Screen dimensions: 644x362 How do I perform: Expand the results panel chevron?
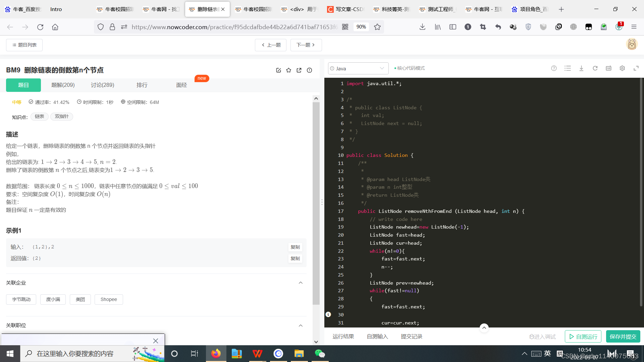tap(484, 328)
